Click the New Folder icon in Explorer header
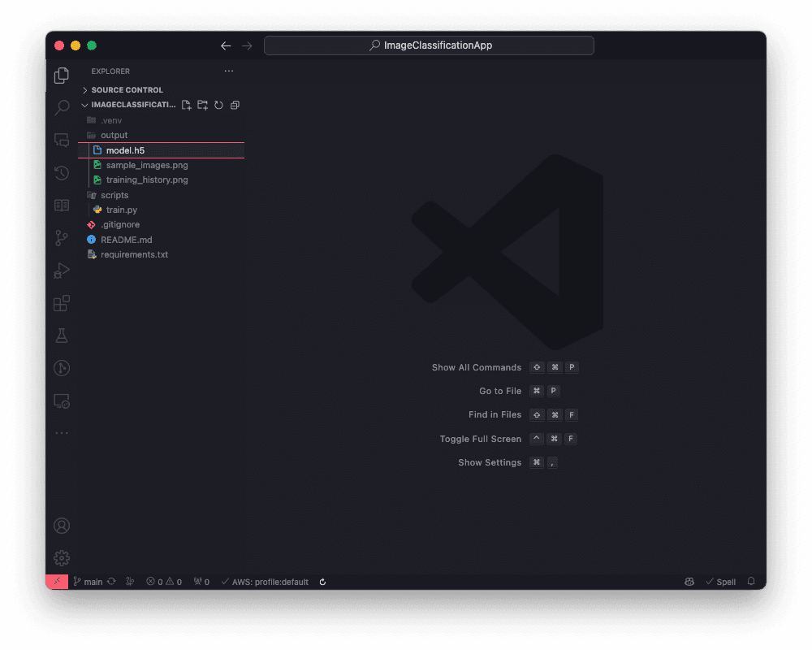This screenshot has width=812, height=650. (202, 106)
